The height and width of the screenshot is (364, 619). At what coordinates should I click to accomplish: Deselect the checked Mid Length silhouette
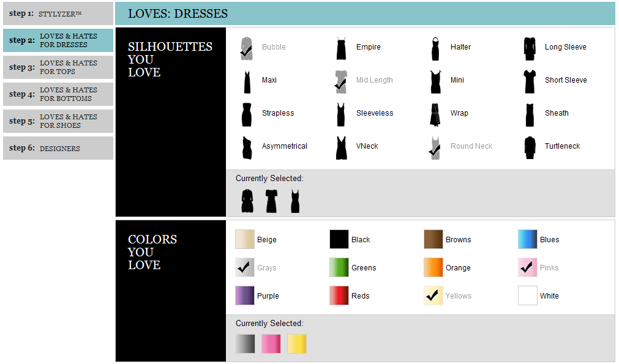341,81
